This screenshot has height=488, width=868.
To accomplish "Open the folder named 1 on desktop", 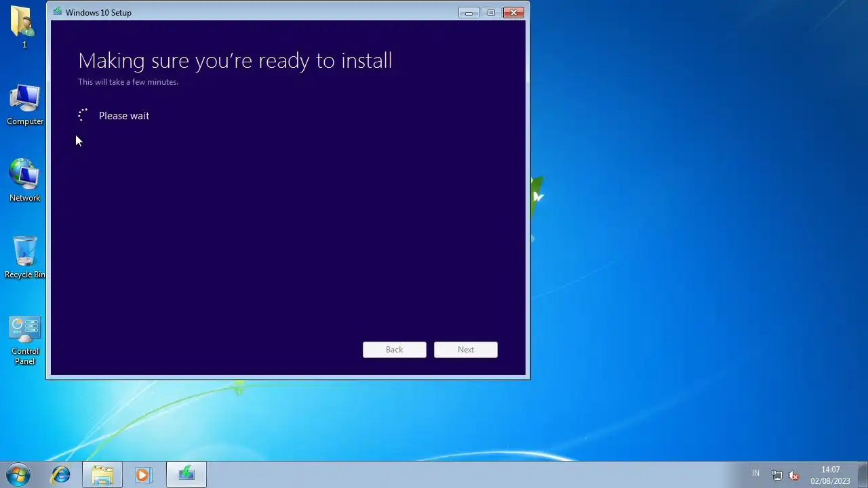I will pos(24,27).
